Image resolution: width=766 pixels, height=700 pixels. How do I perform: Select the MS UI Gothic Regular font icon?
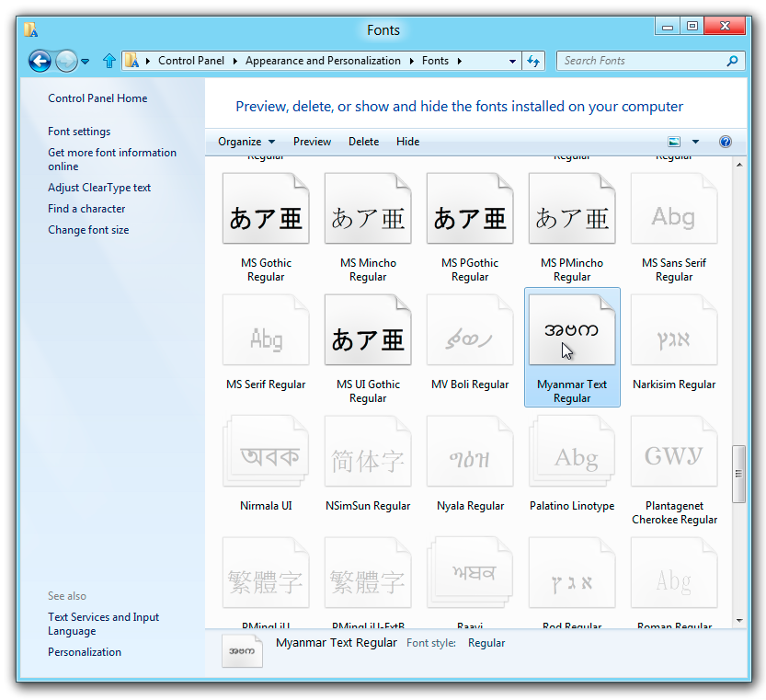[368, 330]
